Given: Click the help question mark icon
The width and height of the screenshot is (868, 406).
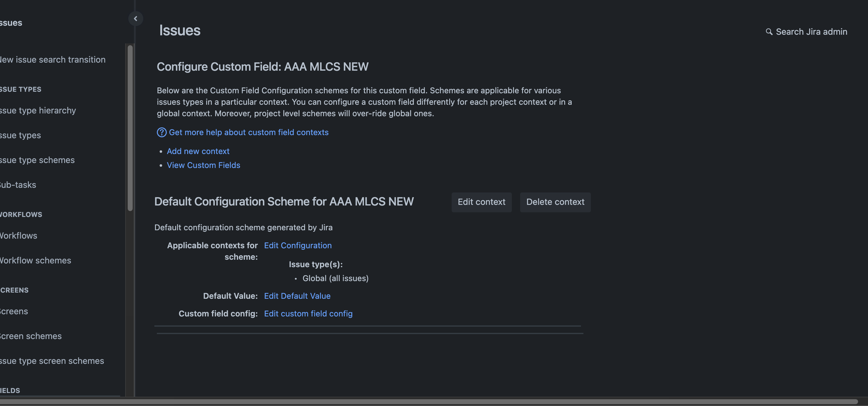Looking at the screenshot, I should (162, 132).
